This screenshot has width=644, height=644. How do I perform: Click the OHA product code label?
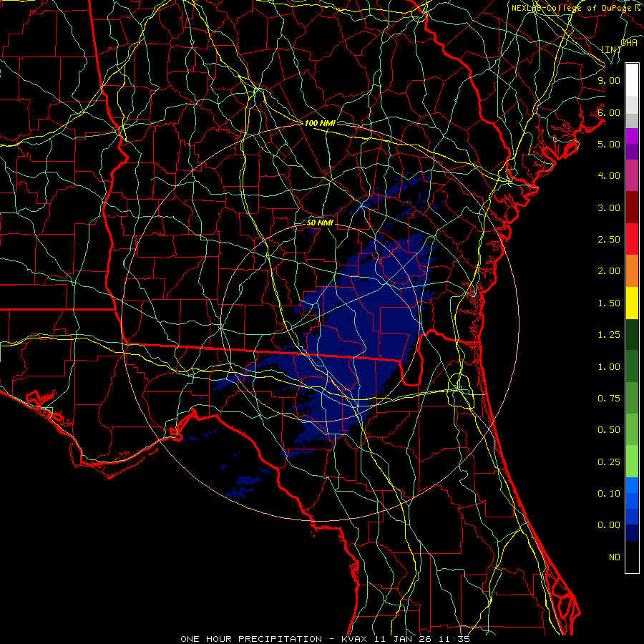(629, 42)
